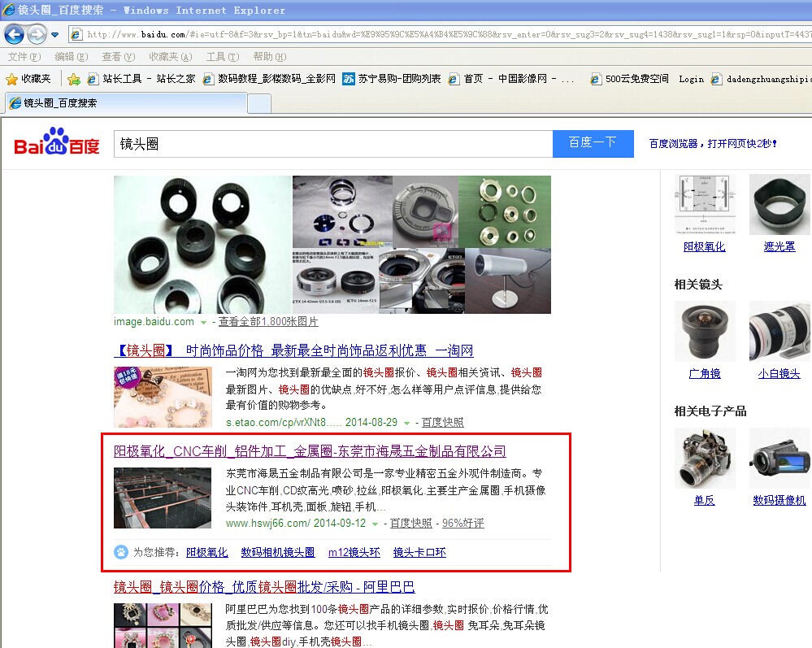The image size is (812, 648).
Task: Click the add-to-favorites-bar star icon
Action: click(x=74, y=79)
